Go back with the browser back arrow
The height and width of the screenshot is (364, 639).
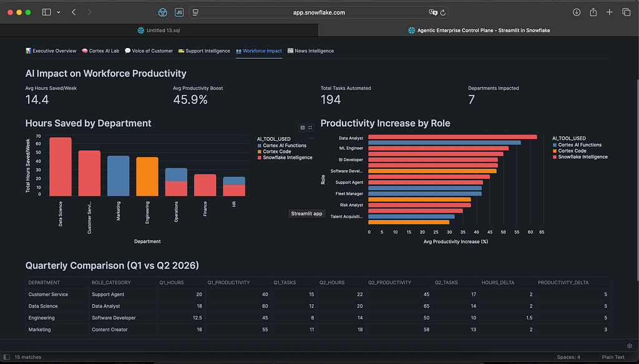pos(74,12)
